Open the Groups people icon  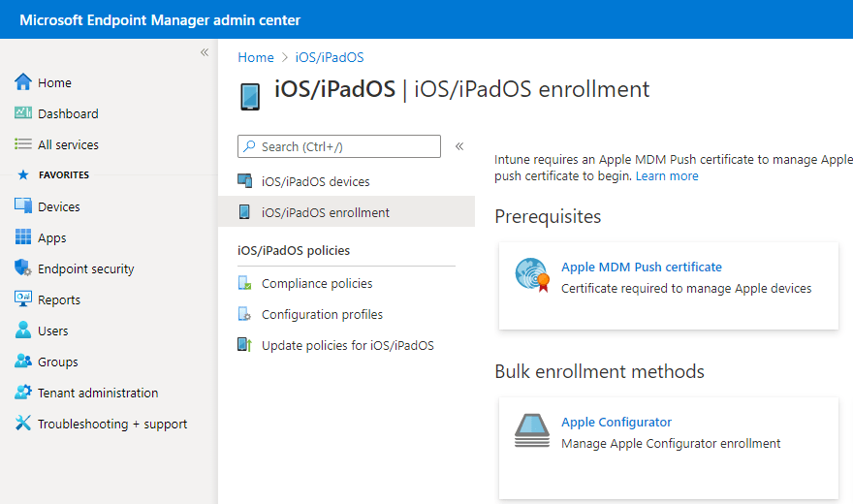[23, 362]
